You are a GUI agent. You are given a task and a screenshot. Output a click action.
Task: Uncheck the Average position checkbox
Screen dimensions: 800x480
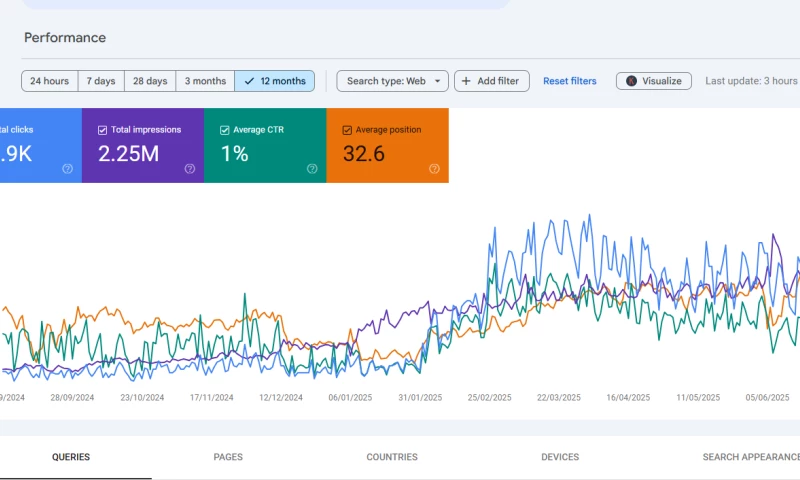pyautogui.click(x=347, y=130)
